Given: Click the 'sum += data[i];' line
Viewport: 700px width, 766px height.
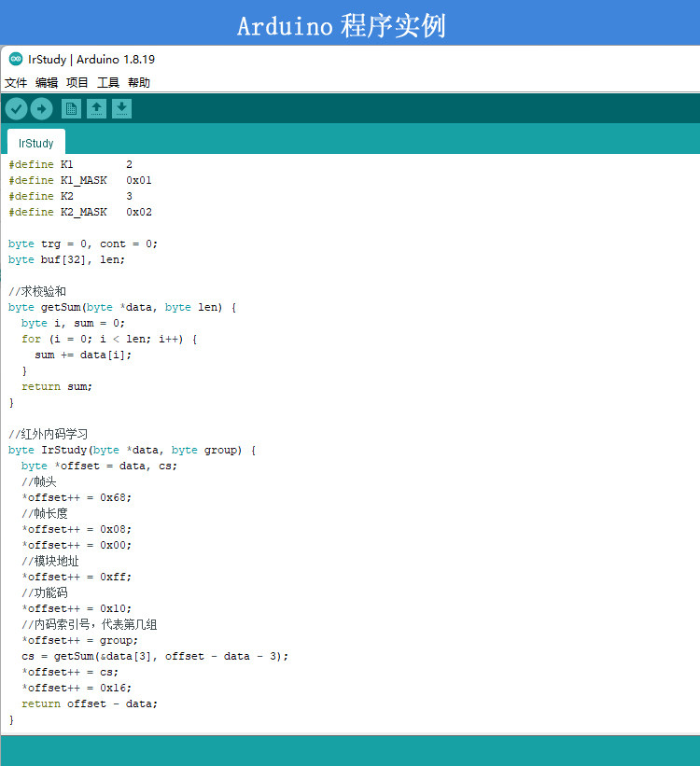Looking at the screenshot, I should [x=83, y=355].
